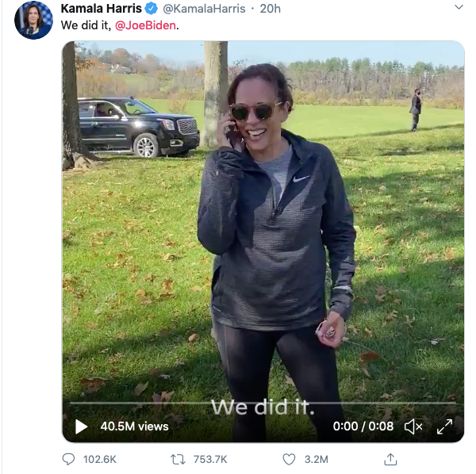This screenshot has height=474, width=476.
Task: Click the reply speech bubble icon
Action: [x=68, y=459]
